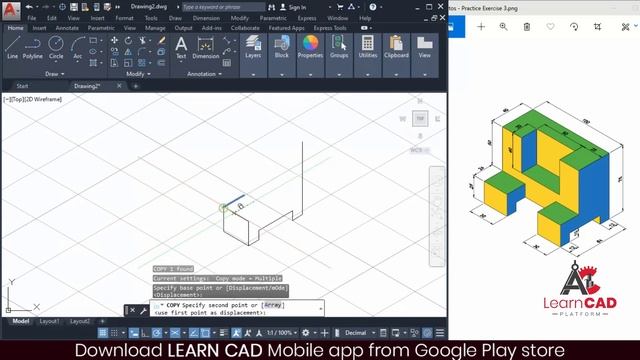Click the rotate icon in Photos window
640x360 pixels.
point(574,27)
